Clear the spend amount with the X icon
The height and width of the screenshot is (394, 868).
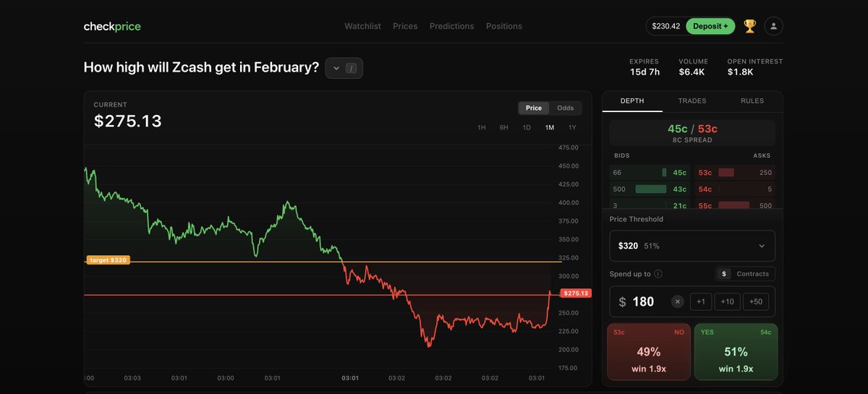677,301
